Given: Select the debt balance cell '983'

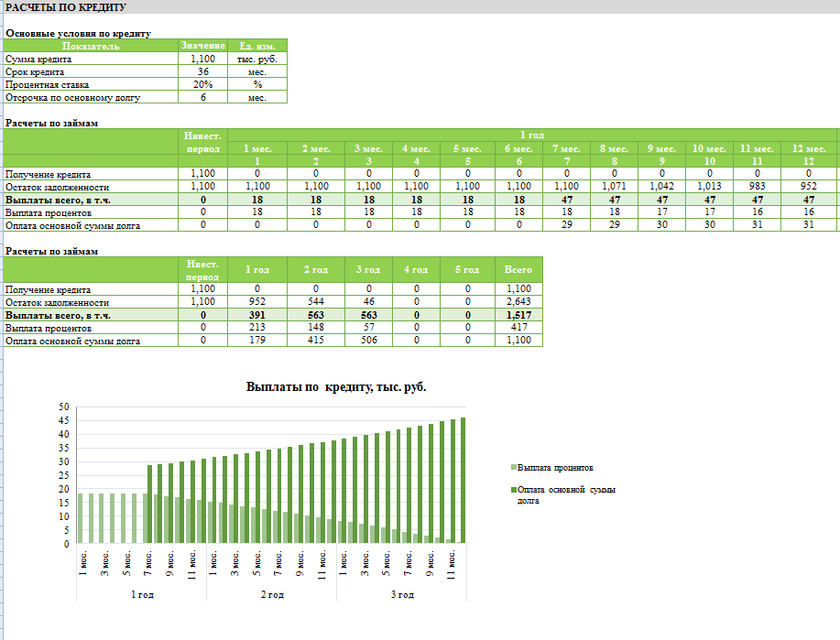Looking at the screenshot, I should point(757,187).
